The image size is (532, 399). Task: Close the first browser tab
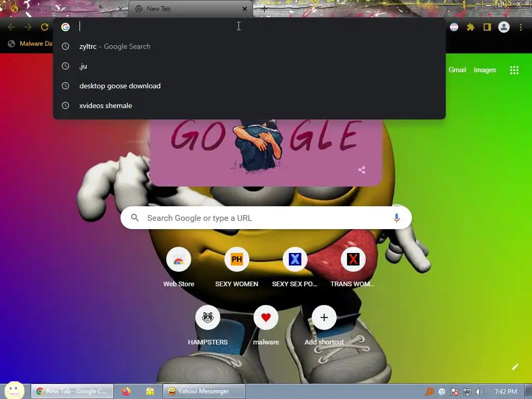click(120, 9)
